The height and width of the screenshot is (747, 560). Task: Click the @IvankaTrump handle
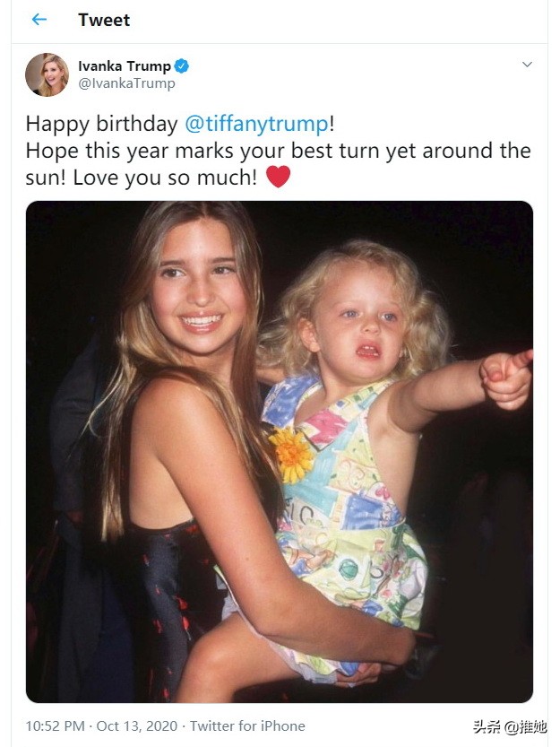(126, 83)
